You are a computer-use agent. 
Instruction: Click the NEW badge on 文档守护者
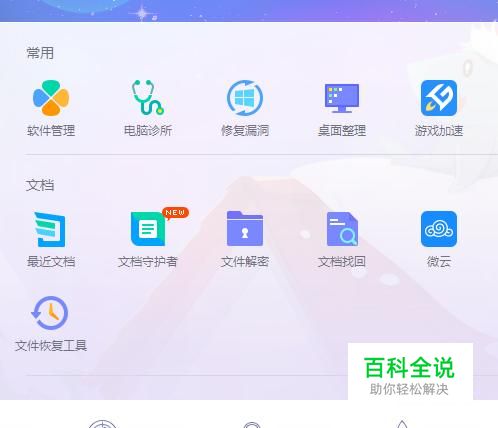point(175,213)
